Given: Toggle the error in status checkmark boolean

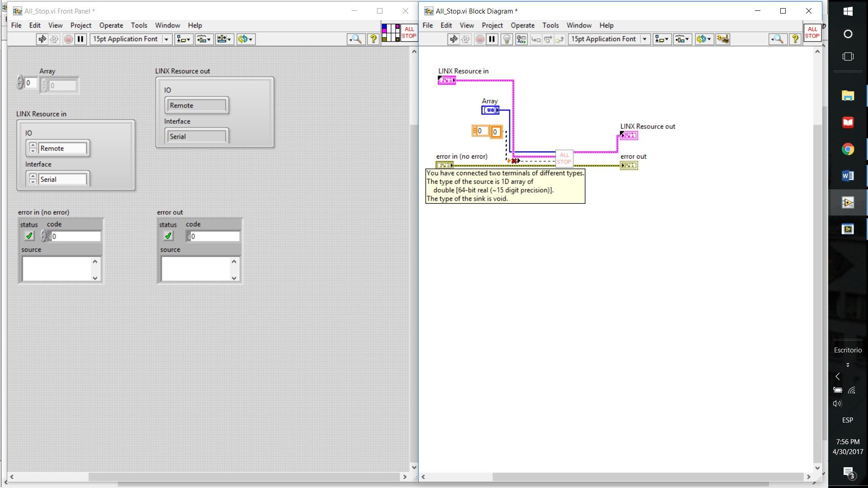Looking at the screenshot, I should coord(29,235).
